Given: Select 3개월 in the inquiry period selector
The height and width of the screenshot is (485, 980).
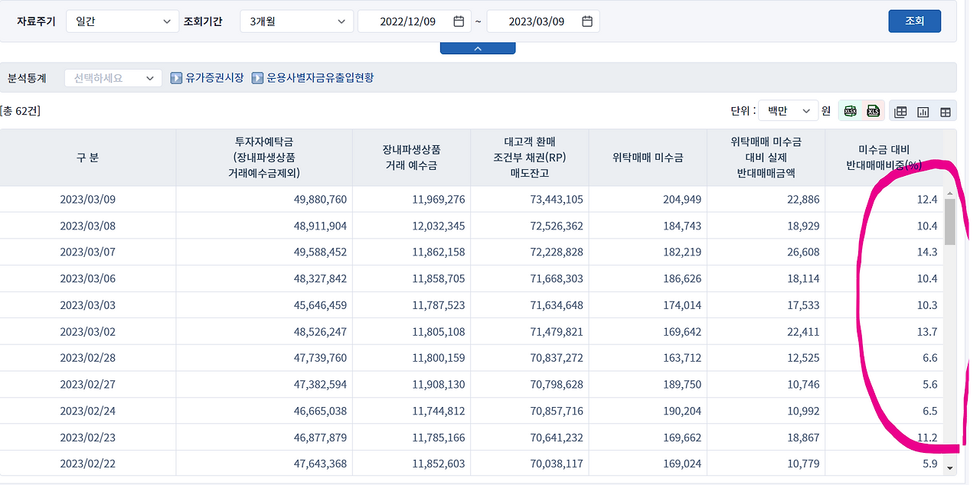Looking at the screenshot, I should pyautogui.click(x=296, y=21).
